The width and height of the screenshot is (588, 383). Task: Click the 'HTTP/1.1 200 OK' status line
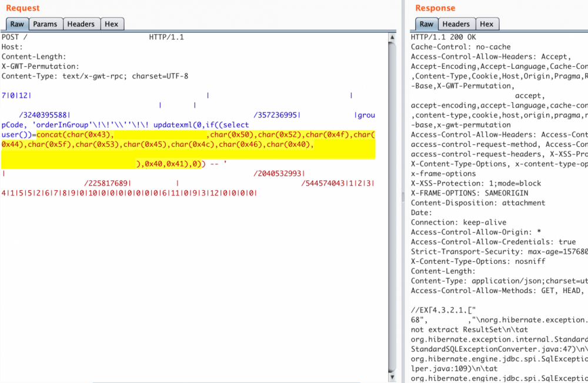[443, 37]
